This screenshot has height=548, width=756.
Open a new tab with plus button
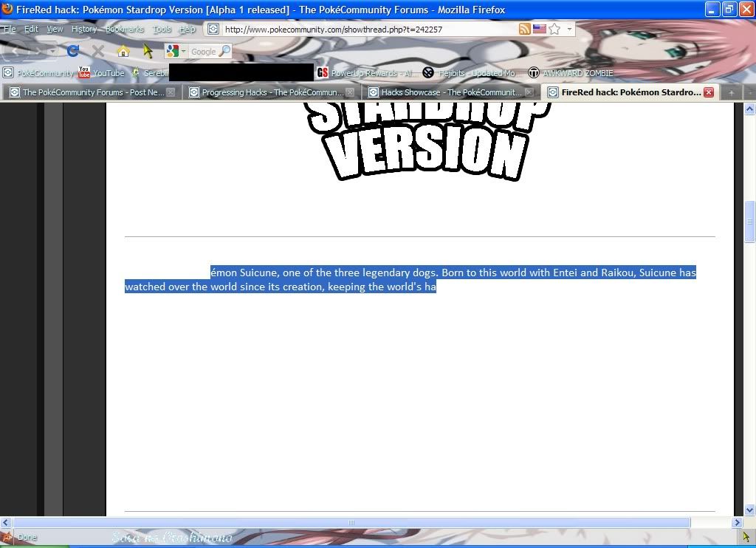click(732, 92)
